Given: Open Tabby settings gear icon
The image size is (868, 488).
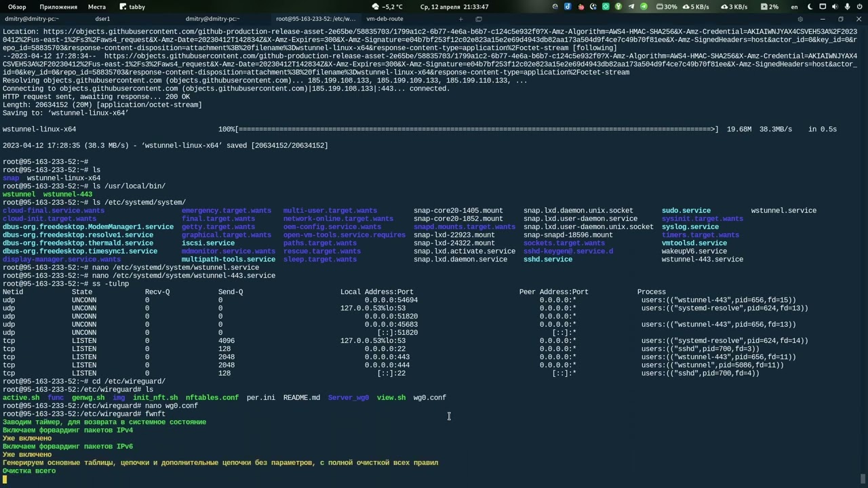Looking at the screenshot, I should [x=800, y=19].
